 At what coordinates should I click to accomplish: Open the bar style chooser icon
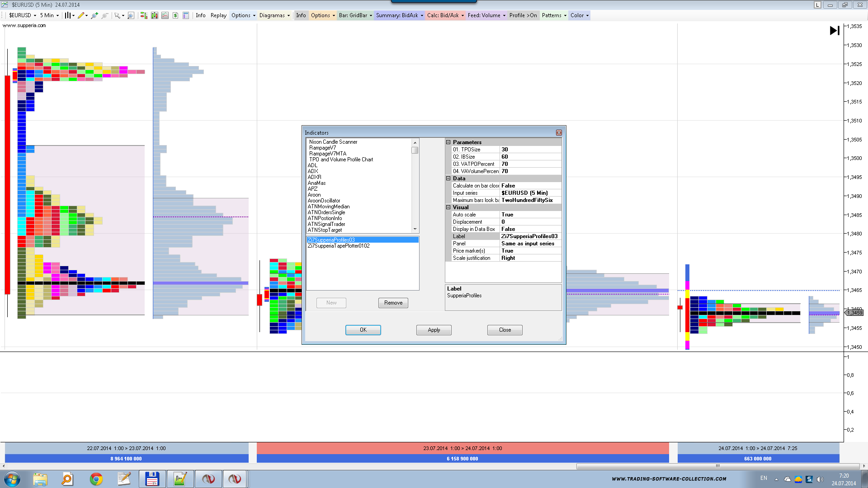click(x=67, y=15)
